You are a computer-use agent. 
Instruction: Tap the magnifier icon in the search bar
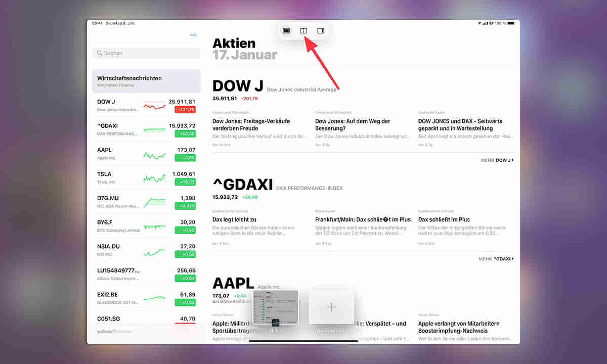coord(99,53)
